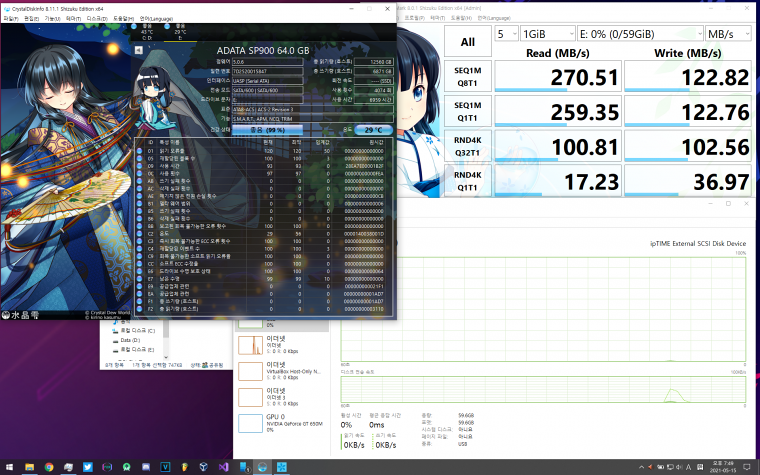Click the 0KB/s read speed in Task Manager
The width and height of the screenshot is (760, 475).
click(354, 444)
